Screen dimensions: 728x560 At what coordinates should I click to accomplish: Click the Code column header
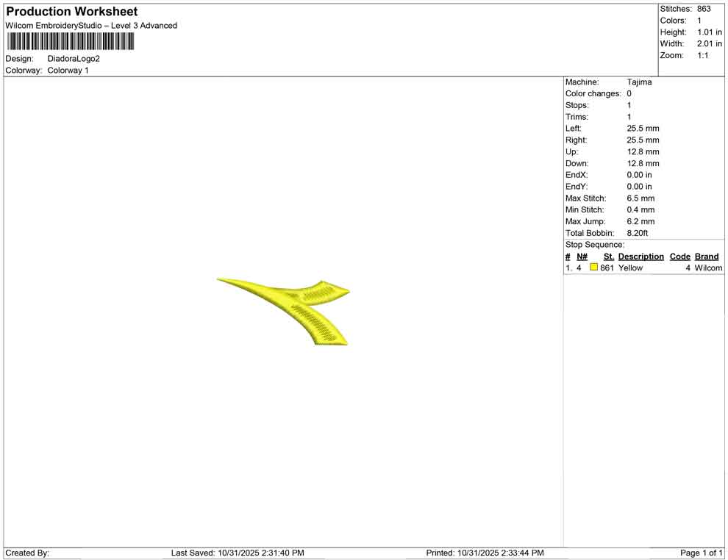[x=679, y=256]
